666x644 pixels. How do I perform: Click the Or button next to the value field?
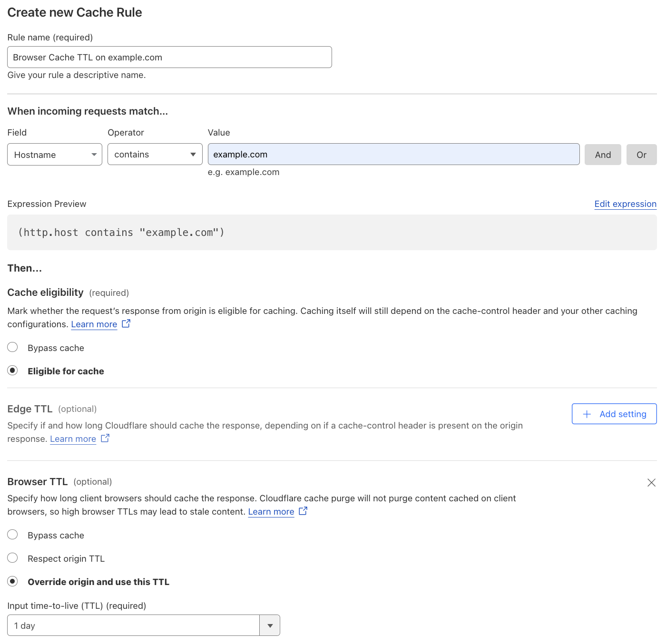(641, 154)
